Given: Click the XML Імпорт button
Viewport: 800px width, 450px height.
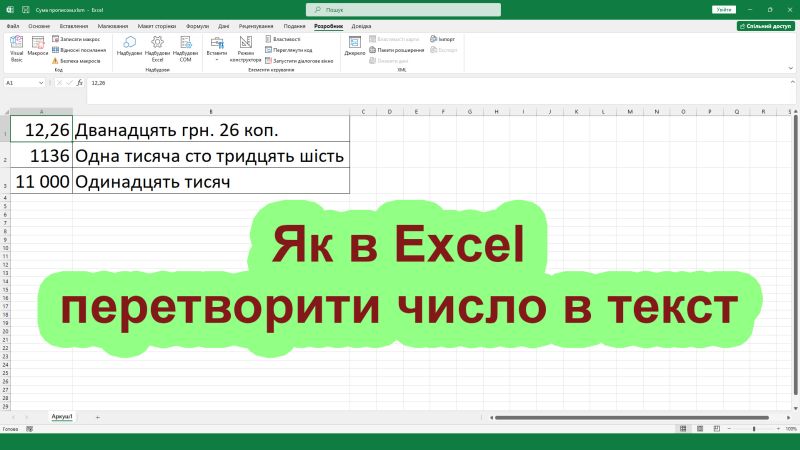Looking at the screenshot, I should point(442,39).
